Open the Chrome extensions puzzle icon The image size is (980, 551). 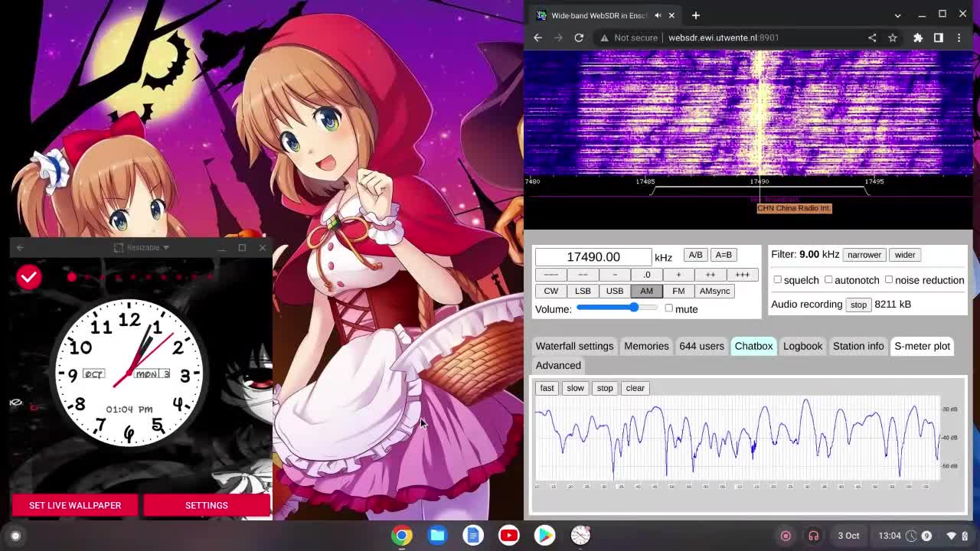pyautogui.click(x=918, y=37)
